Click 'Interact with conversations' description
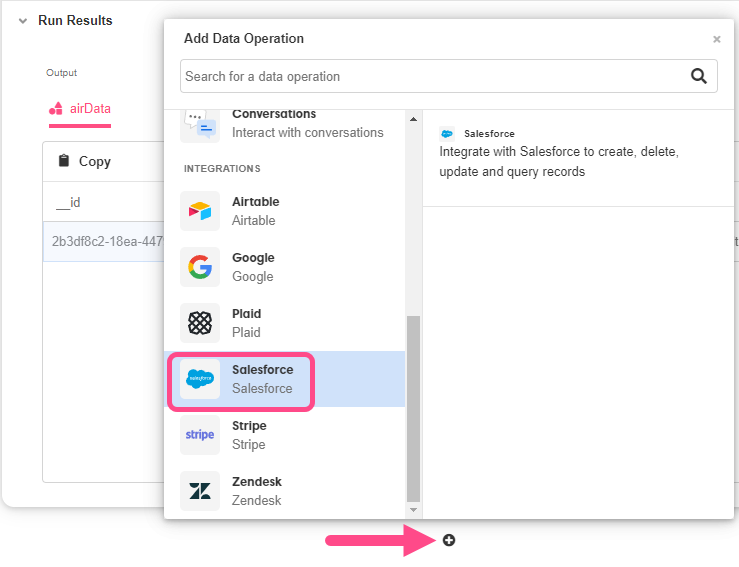The image size is (739, 567). (307, 133)
